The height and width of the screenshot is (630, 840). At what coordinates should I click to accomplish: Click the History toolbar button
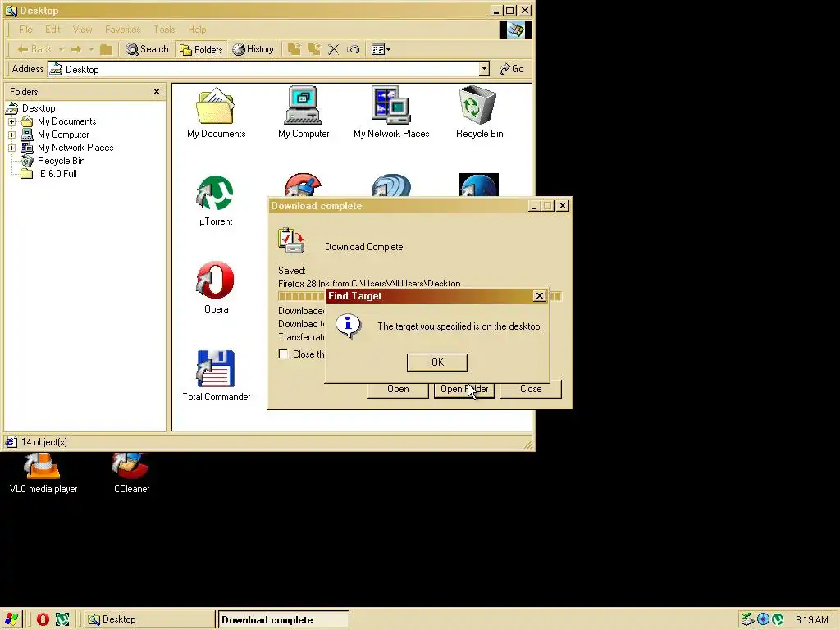[253, 49]
